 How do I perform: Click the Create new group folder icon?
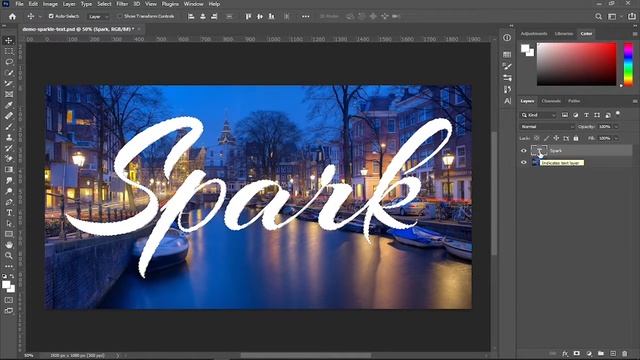pyautogui.click(x=601, y=353)
